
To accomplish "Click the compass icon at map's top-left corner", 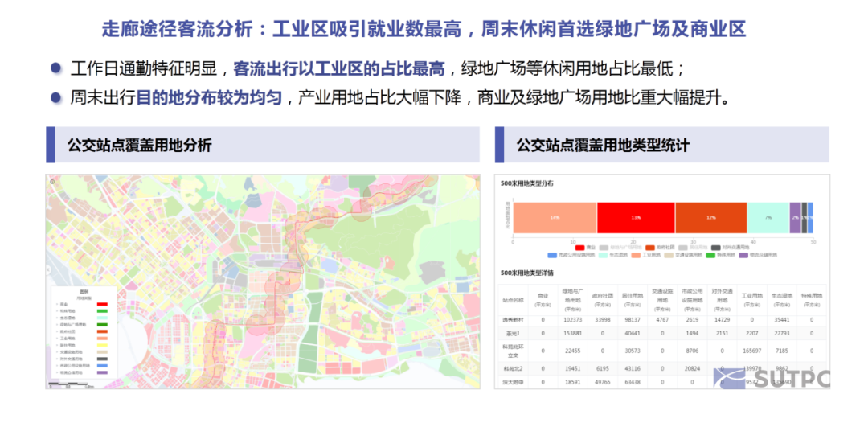I will coord(52,181).
